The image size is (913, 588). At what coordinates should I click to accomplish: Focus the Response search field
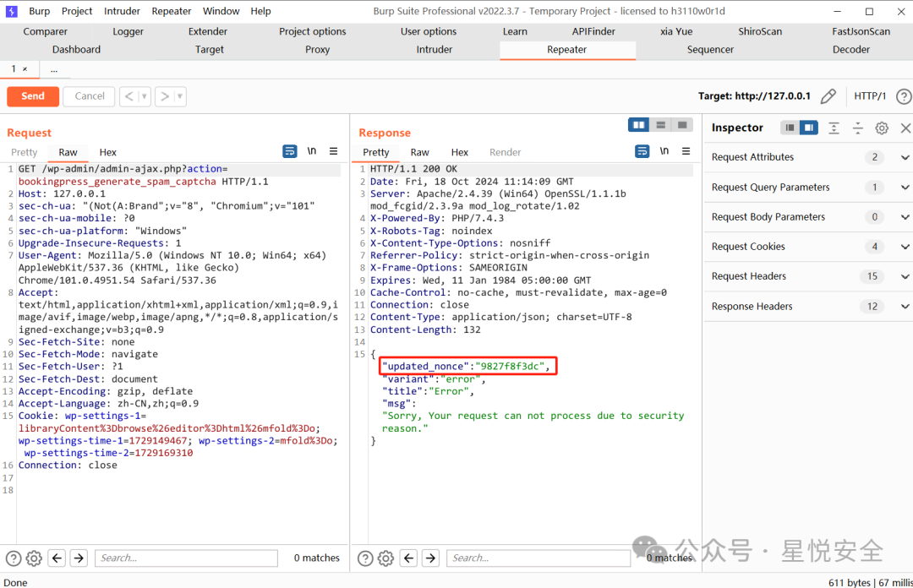(539, 558)
